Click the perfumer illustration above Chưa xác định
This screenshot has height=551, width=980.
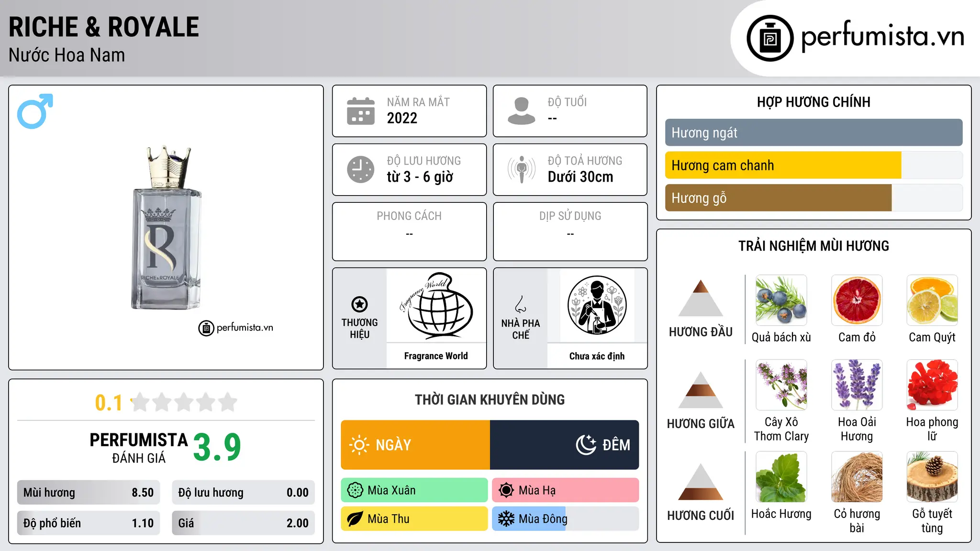click(x=597, y=305)
